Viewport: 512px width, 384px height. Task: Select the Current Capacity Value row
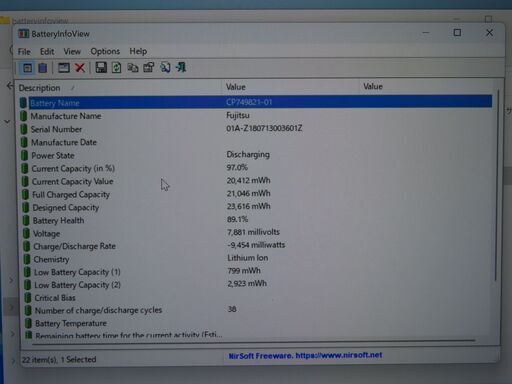[x=255, y=181]
